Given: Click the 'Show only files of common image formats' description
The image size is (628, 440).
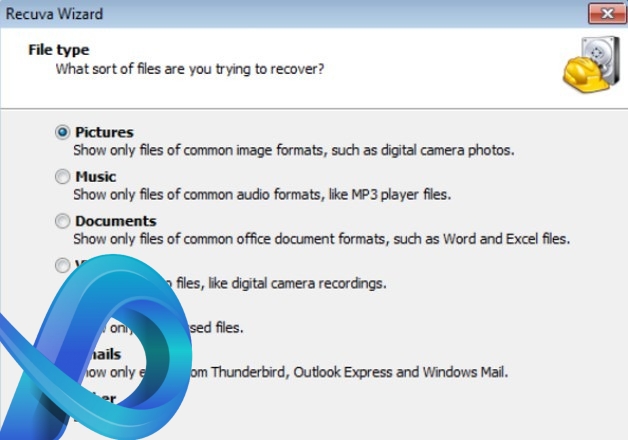Looking at the screenshot, I should point(294,151).
